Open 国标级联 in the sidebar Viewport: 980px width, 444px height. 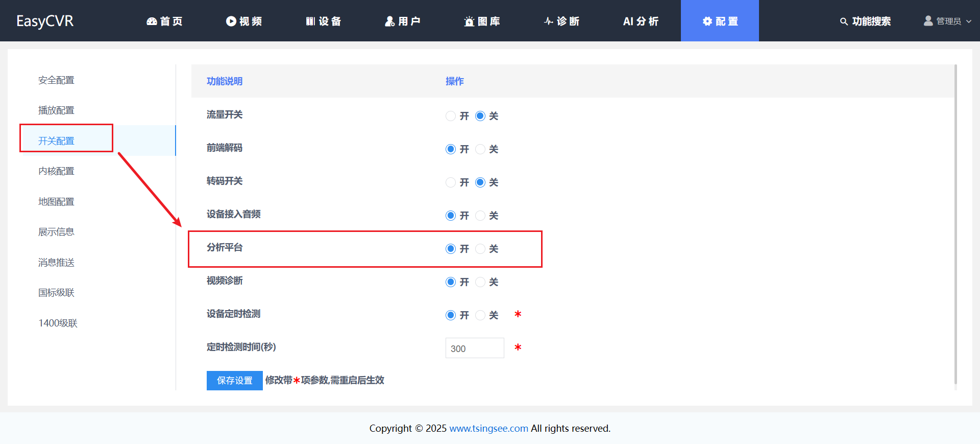(x=56, y=293)
